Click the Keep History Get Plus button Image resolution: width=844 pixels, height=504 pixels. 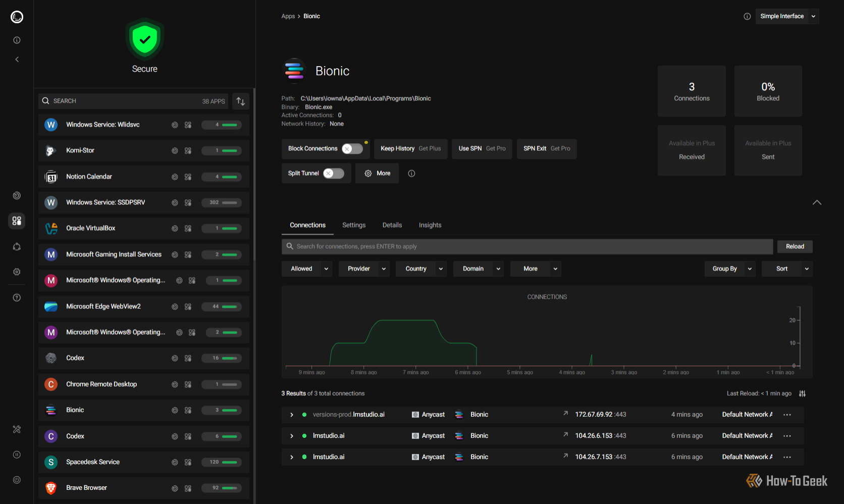pos(411,149)
